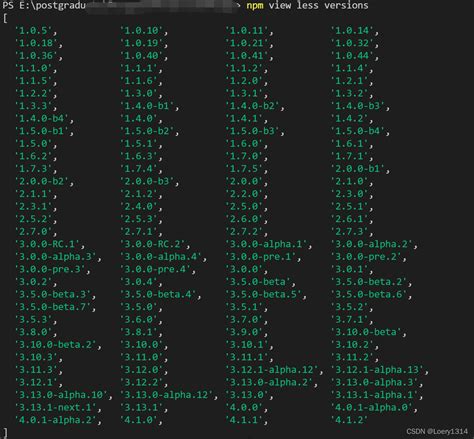Select version '1.1.0'
The height and width of the screenshot is (439, 474).
point(33,68)
